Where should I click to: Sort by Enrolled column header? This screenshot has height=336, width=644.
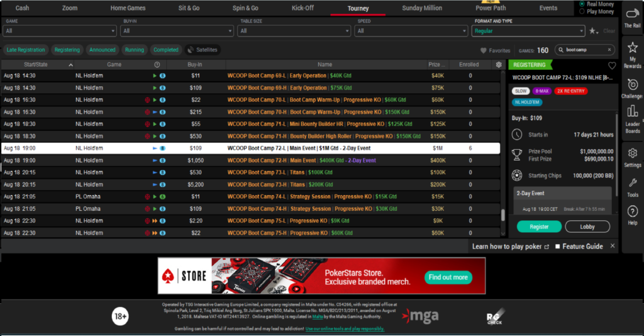click(469, 64)
